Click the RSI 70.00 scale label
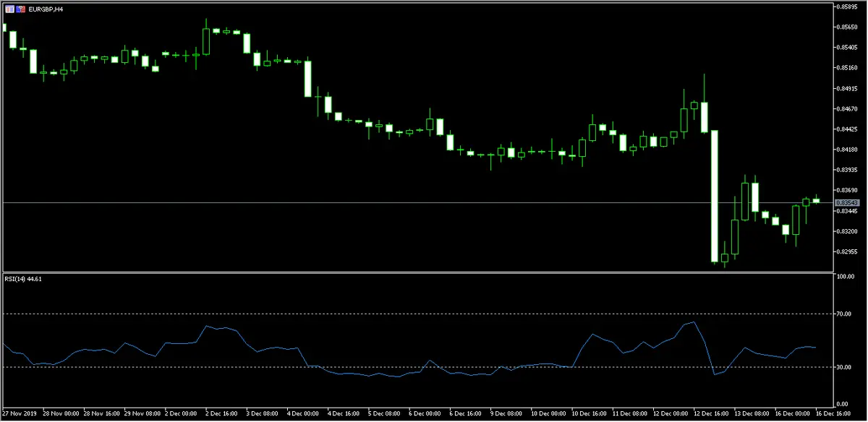 coord(846,314)
